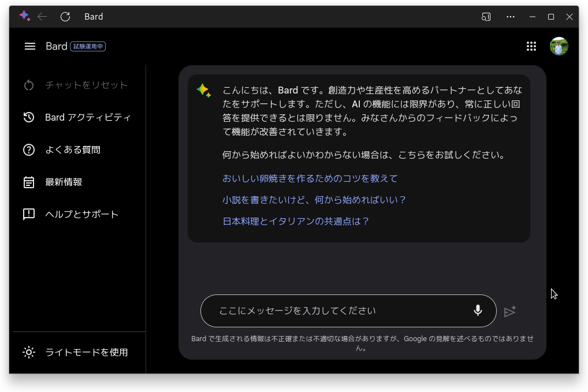Click the 試験運用中 badge
This screenshot has height=392, width=588.
pyautogui.click(x=88, y=46)
